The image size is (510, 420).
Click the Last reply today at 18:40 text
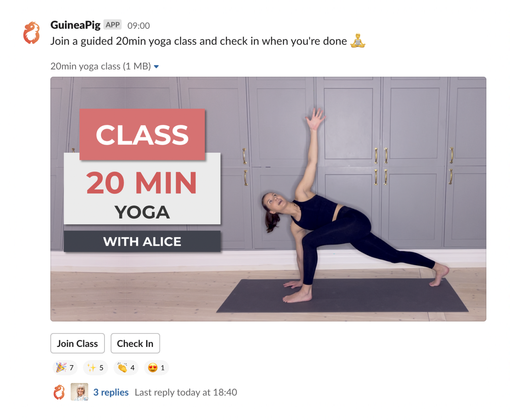pyautogui.click(x=186, y=392)
